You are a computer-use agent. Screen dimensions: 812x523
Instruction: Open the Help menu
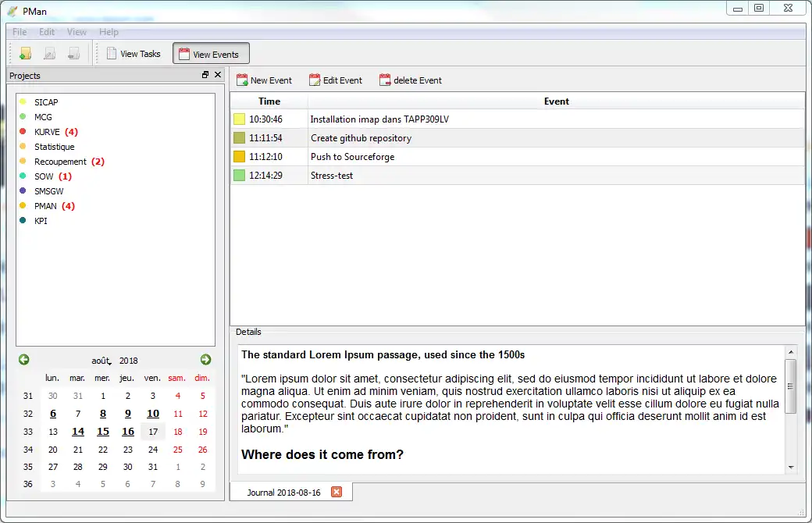[x=109, y=31]
